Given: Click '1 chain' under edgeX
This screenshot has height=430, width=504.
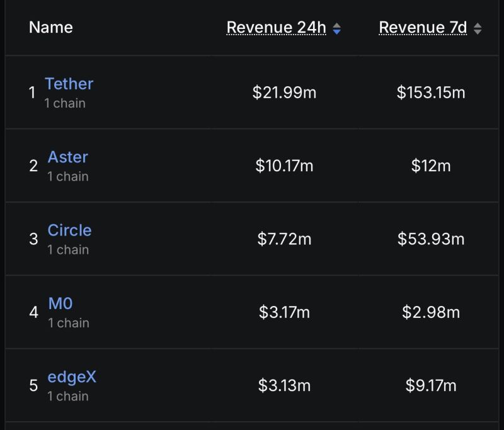Looking at the screenshot, I should point(68,396).
